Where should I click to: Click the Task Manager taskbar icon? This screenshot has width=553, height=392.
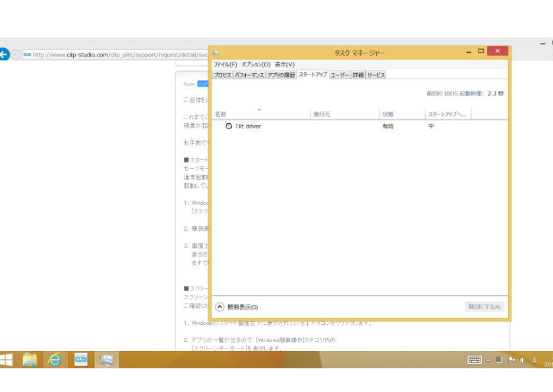pyautogui.click(x=107, y=360)
